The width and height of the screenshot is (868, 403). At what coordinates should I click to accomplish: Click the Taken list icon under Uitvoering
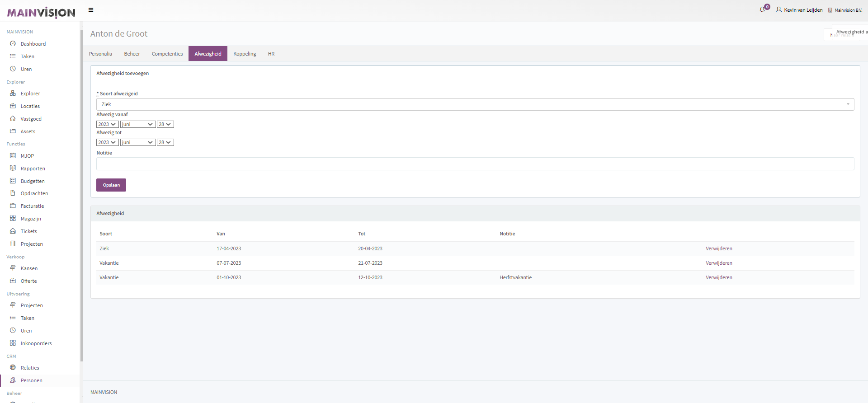13,318
